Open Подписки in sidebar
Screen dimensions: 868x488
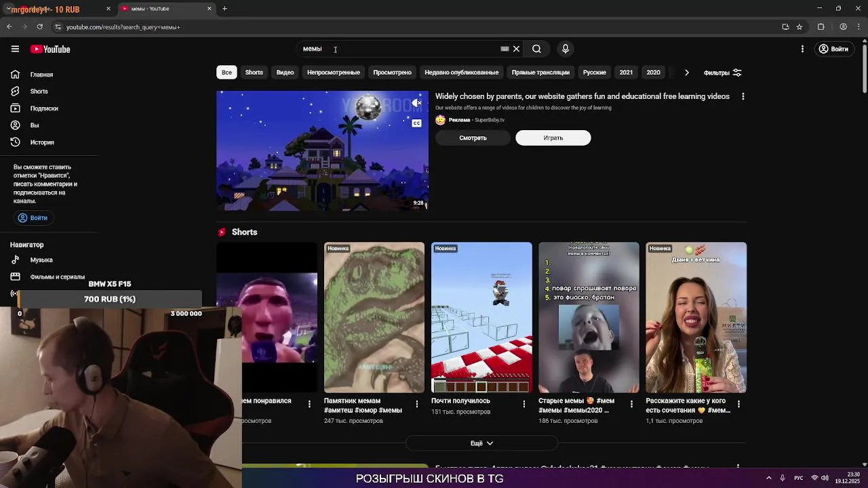(44, 108)
